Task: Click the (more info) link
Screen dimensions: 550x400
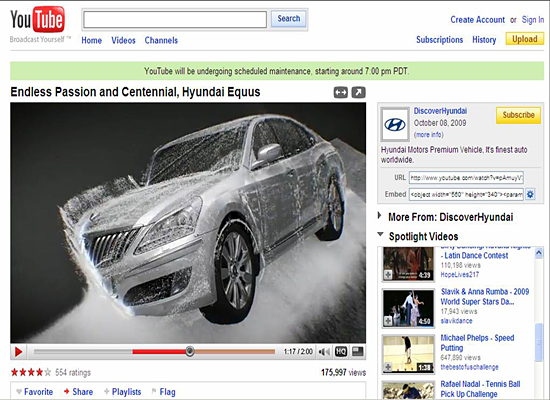Action: pyautogui.click(x=428, y=135)
